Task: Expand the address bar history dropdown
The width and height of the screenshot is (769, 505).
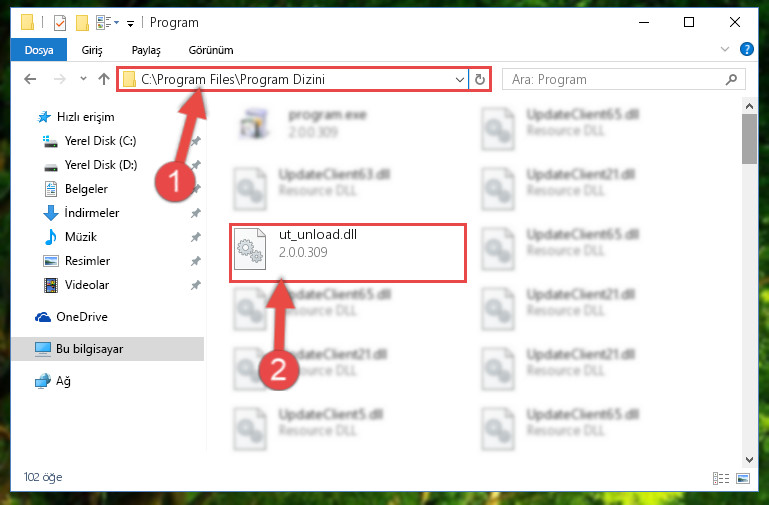Action: (460, 79)
